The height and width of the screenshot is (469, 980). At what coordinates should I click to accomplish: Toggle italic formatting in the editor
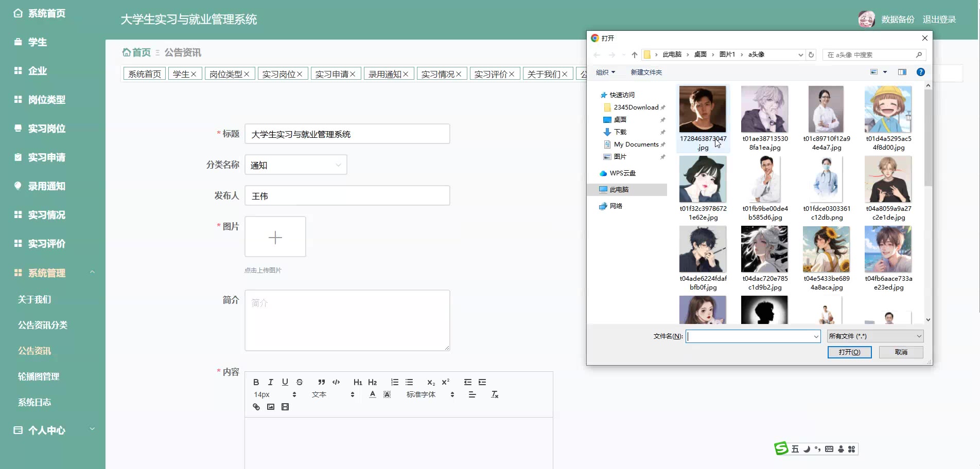tap(271, 382)
